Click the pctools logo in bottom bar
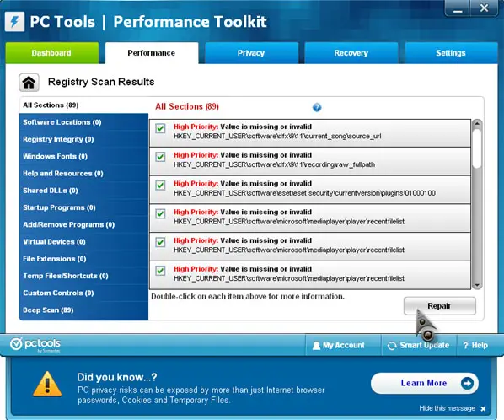 pyautogui.click(x=35, y=345)
